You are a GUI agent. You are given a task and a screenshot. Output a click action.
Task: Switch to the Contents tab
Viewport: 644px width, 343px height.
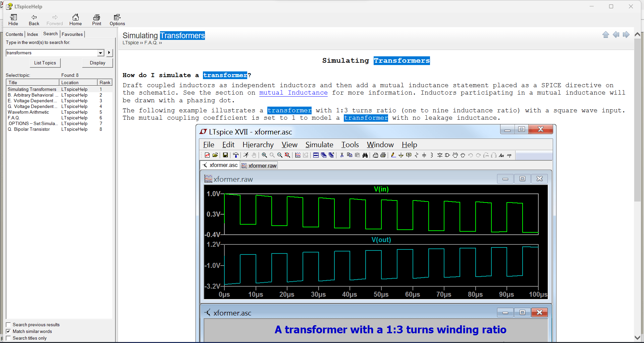(14, 34)
